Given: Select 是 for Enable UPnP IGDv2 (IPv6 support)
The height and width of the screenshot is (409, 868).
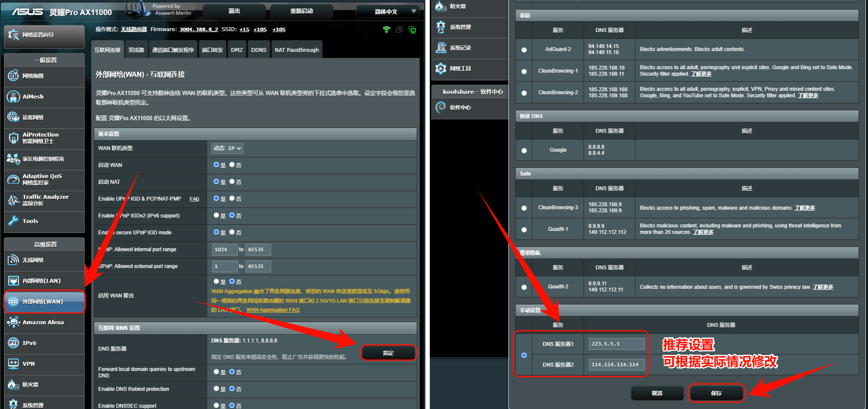Looking at the screenshot, I should (x=216, y=215).
